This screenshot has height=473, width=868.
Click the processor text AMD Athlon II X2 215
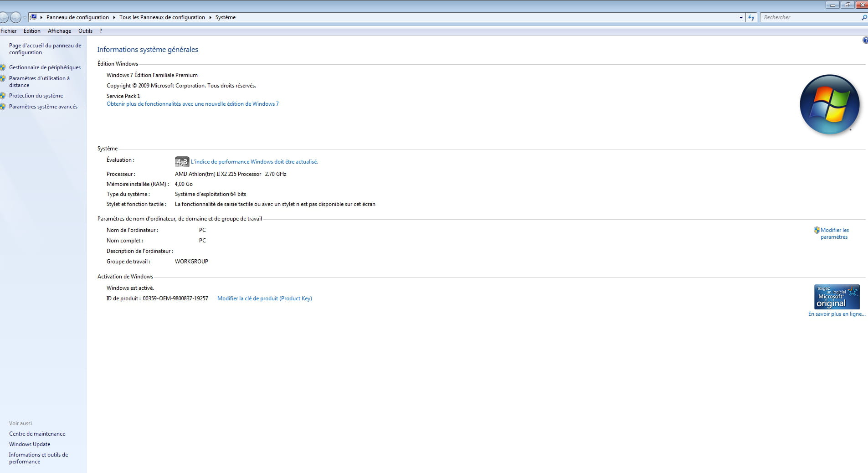click(218, 174)
